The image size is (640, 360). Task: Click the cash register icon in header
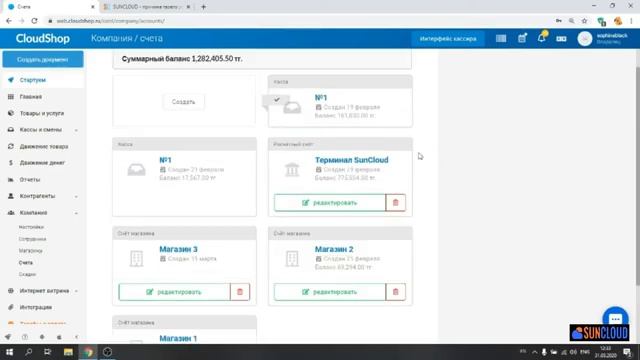tap(561, 39)
